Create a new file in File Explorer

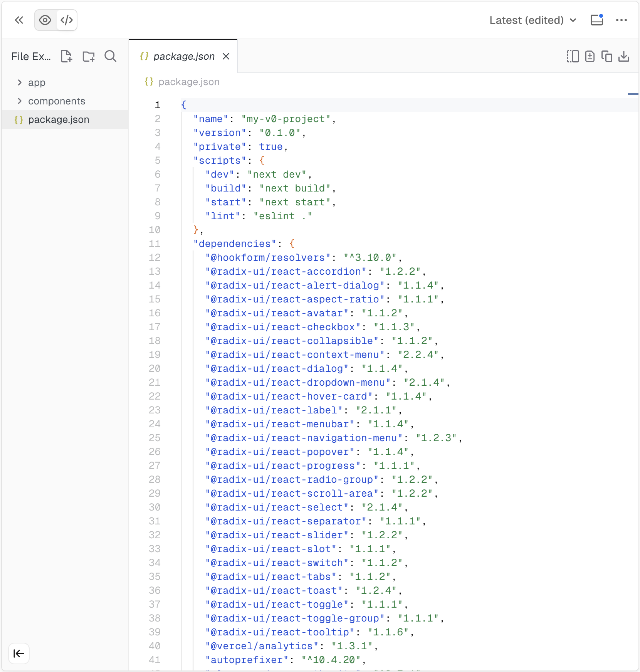pos(66,56)
